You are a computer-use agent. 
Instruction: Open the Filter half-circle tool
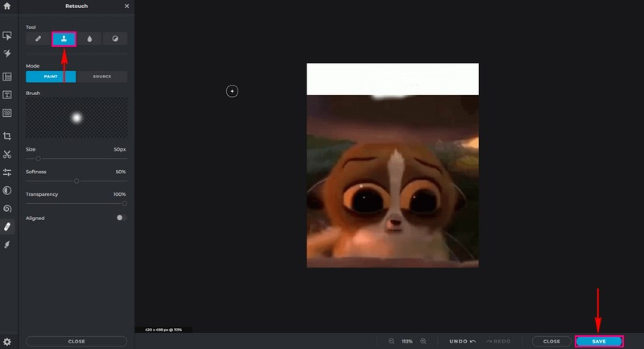pyautogui.click(x=7, y=190)
